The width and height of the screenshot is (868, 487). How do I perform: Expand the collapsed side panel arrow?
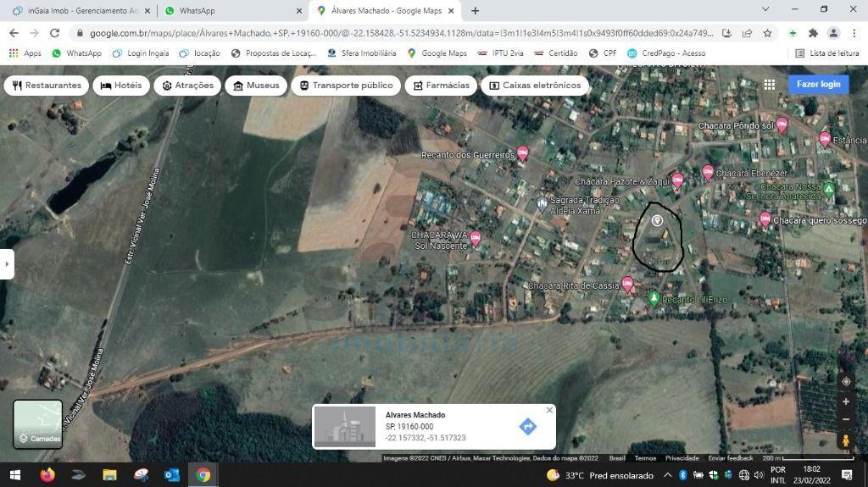pos(7,263)
